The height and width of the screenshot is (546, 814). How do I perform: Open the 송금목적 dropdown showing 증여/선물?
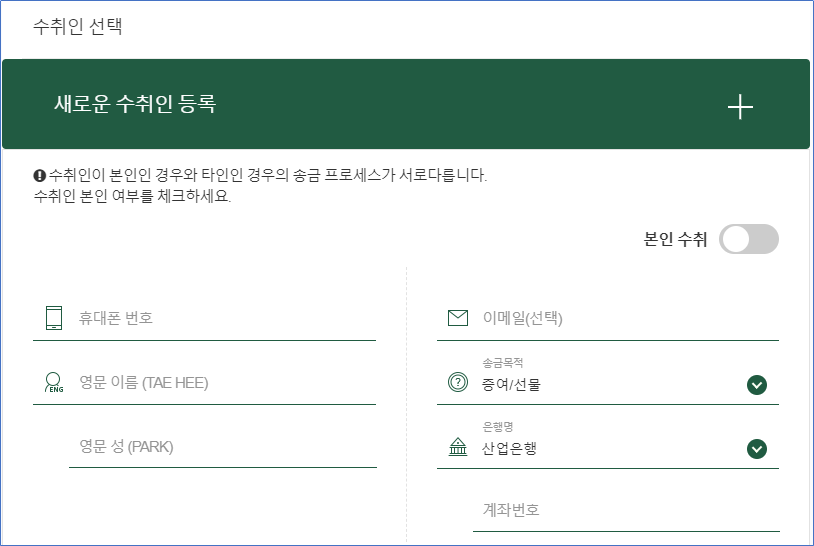[608, 380]
